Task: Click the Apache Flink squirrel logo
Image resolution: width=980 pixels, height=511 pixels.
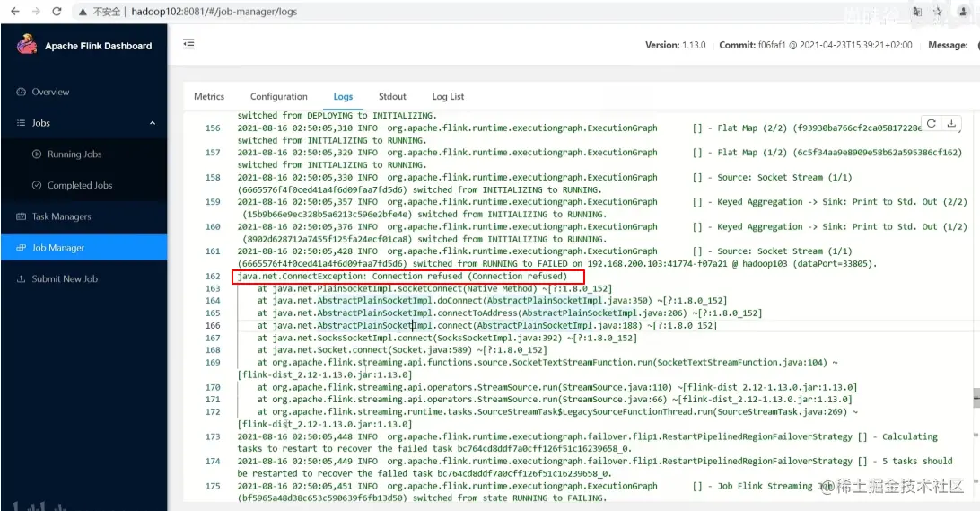Action: pos(27,44)
